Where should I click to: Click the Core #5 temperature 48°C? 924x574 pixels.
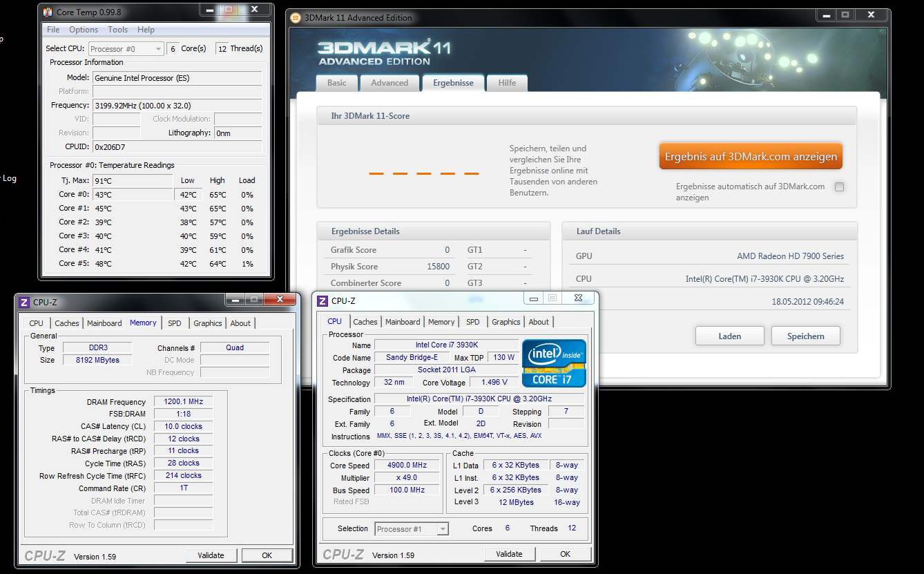tap(133, 264)
